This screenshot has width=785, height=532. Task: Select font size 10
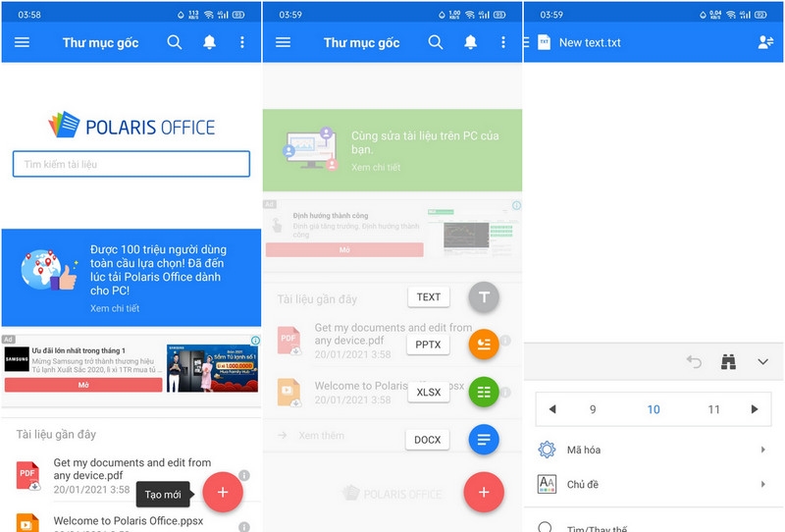click(654, 409)
